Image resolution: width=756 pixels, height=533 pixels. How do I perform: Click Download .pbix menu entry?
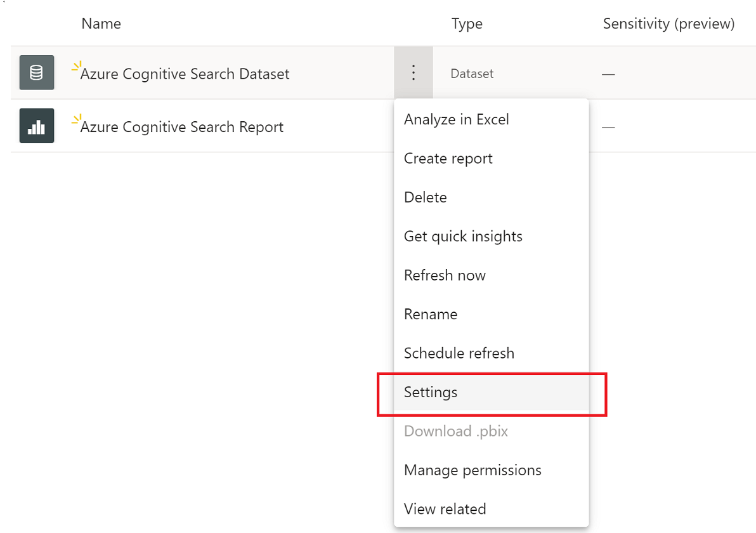click(x=456, y=431)
